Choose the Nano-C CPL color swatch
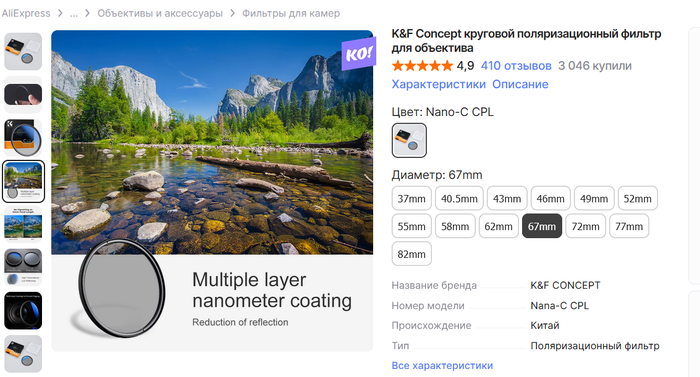 coord(409,140)
